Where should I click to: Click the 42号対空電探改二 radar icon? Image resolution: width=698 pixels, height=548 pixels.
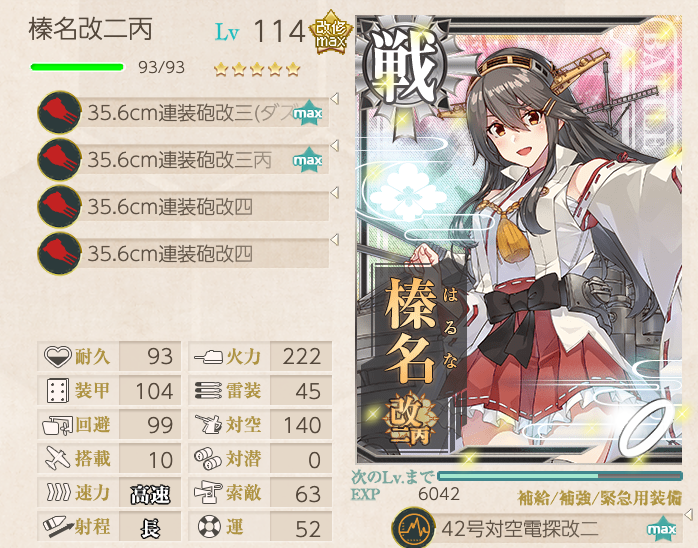(x=413, y=528)
